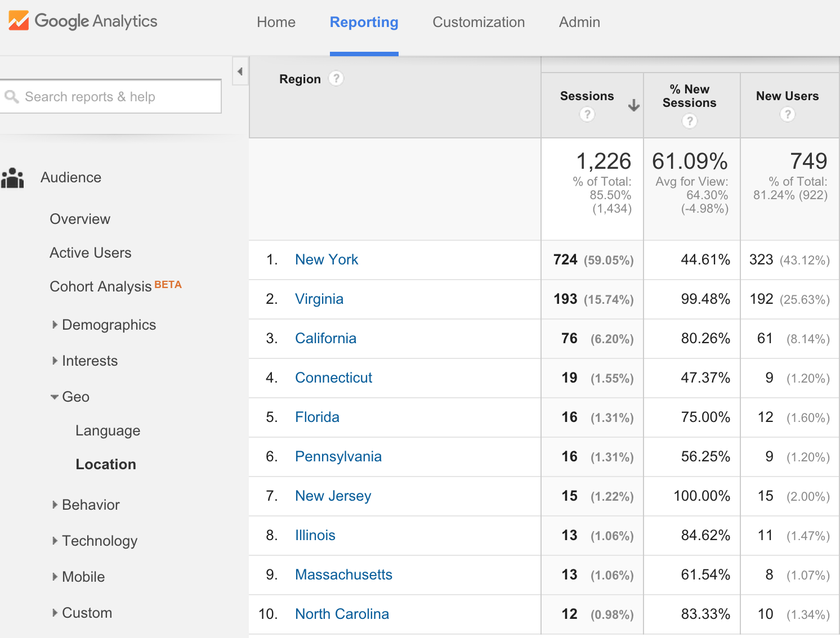Click the 61.09% average new sessions value
This screenshot has width=840, height=638.
point(690,161)
